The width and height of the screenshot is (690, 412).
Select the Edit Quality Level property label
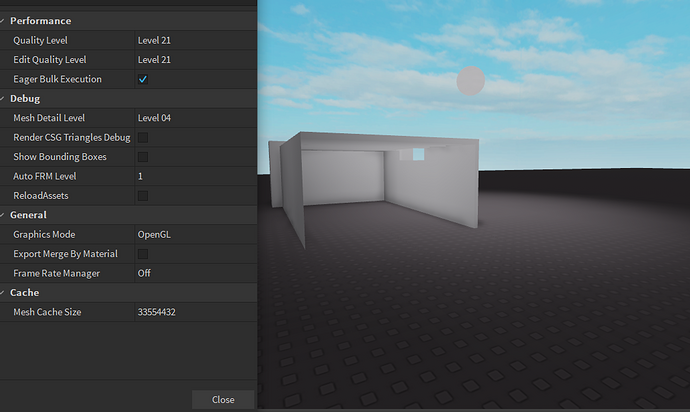coord(50,60)
